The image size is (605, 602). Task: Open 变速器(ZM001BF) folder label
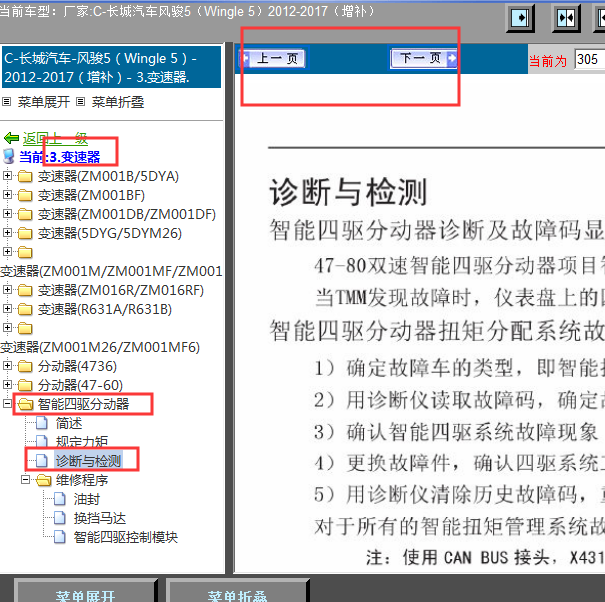click(x=91, y=195)
